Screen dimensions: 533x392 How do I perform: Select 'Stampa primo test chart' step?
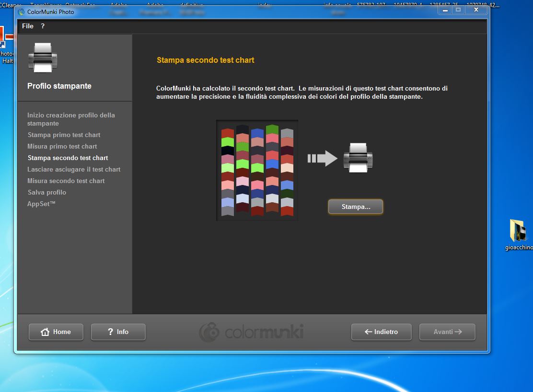pyautogui.click(x=64, y=135)
